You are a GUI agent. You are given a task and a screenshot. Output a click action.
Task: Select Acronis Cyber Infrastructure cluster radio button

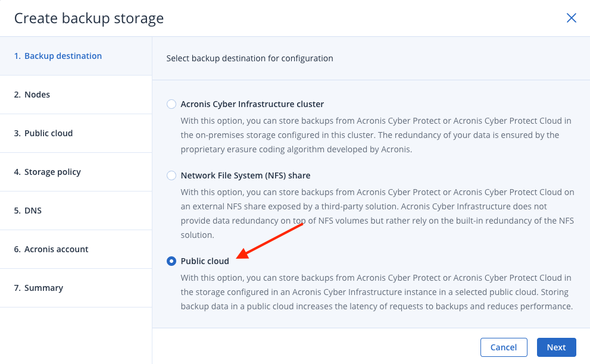(x=171, y=104)
